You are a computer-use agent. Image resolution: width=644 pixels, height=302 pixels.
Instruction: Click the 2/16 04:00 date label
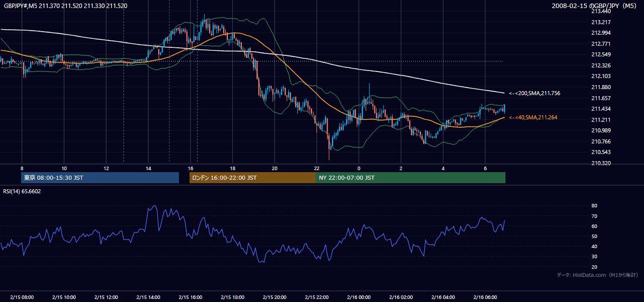tap(443, 297)
